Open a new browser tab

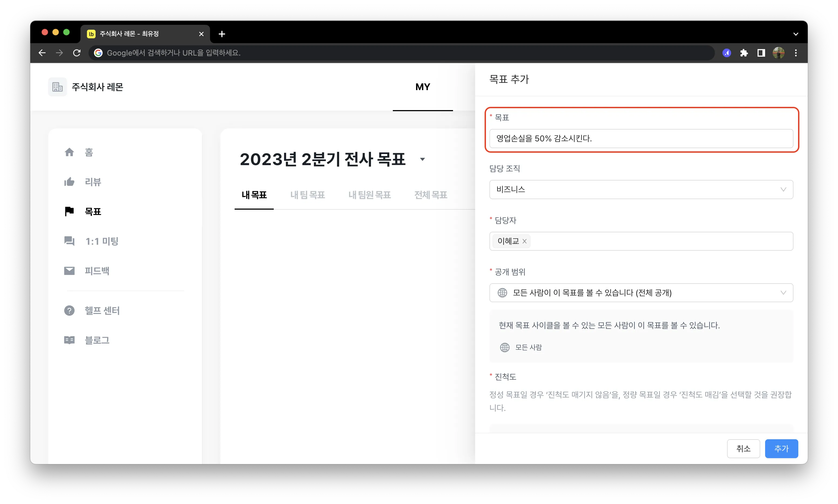222,34
